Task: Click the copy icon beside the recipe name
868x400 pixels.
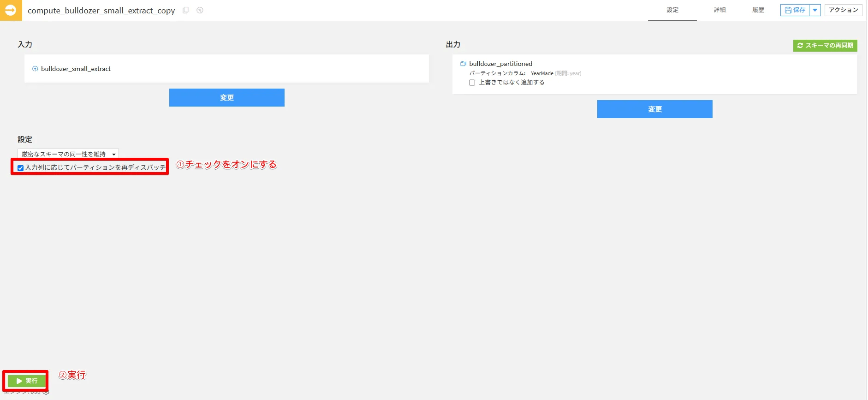Action: click(x=185, y=10)
